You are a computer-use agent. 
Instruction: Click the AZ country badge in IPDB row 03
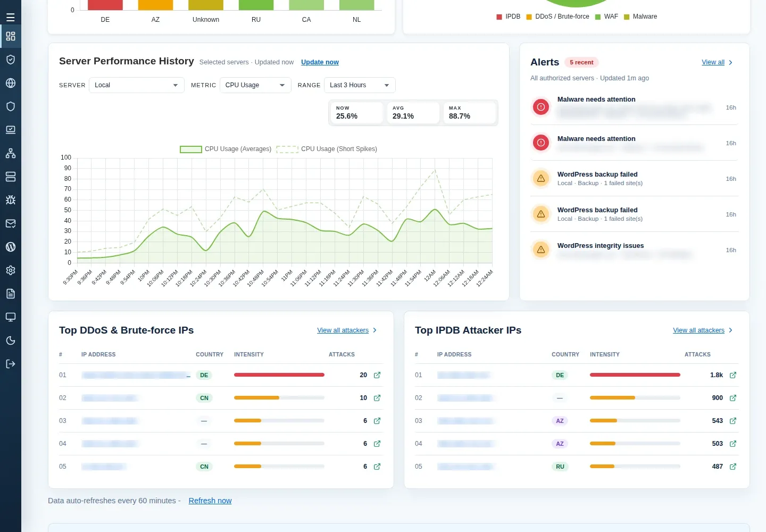560,421
